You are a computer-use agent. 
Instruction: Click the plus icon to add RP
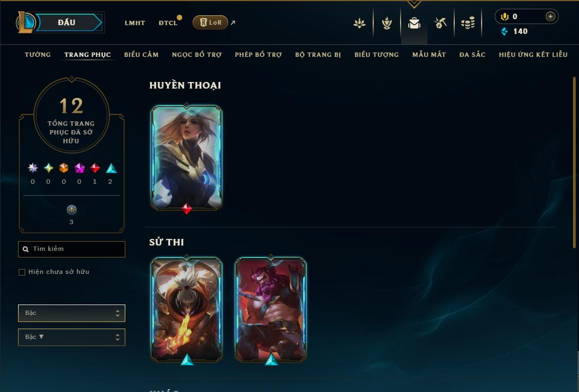[550, 16]
